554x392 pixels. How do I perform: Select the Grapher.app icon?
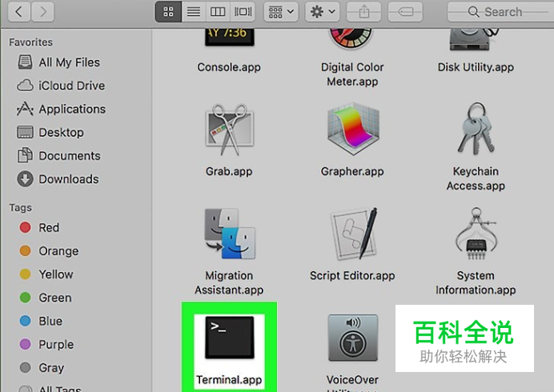point(352,130)
